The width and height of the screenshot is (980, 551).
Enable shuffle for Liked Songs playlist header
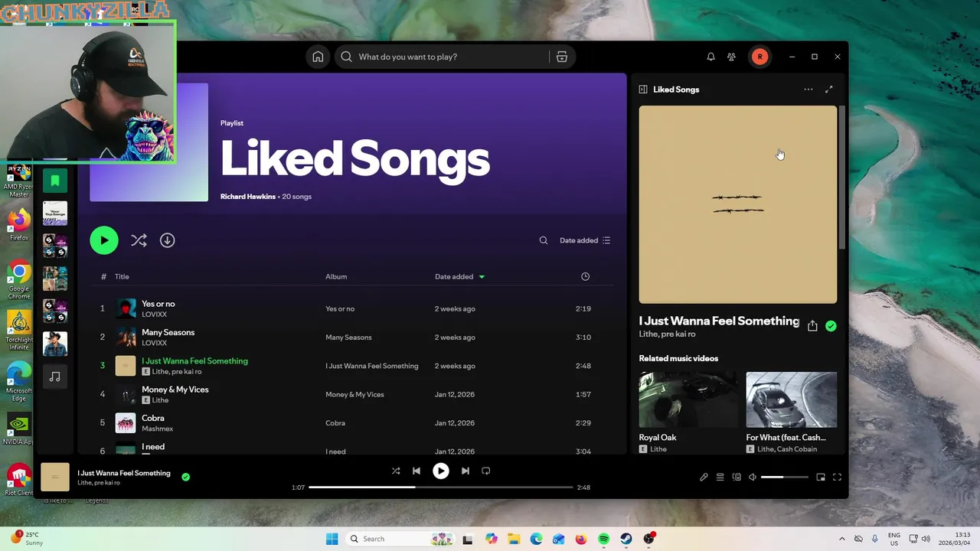coord(139,240)
